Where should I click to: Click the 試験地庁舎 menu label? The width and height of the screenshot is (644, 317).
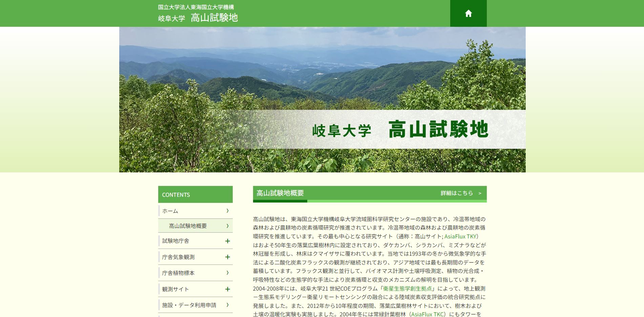pos(175,241)
